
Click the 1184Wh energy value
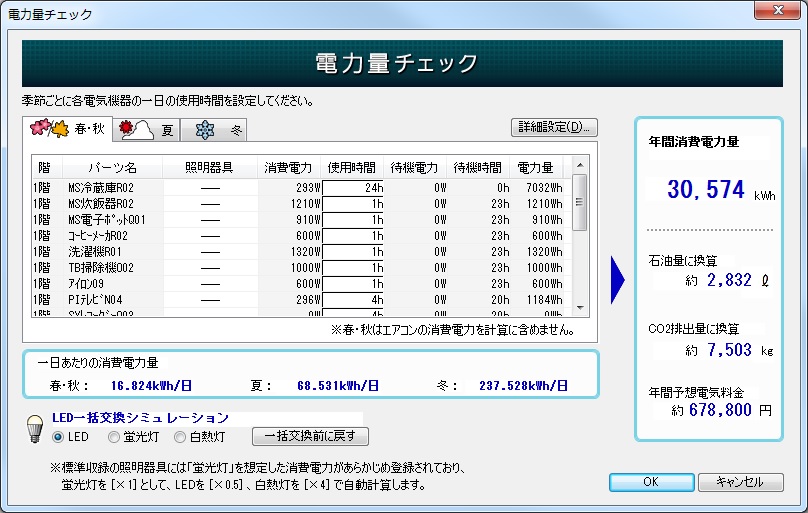[x=544, y=300]
